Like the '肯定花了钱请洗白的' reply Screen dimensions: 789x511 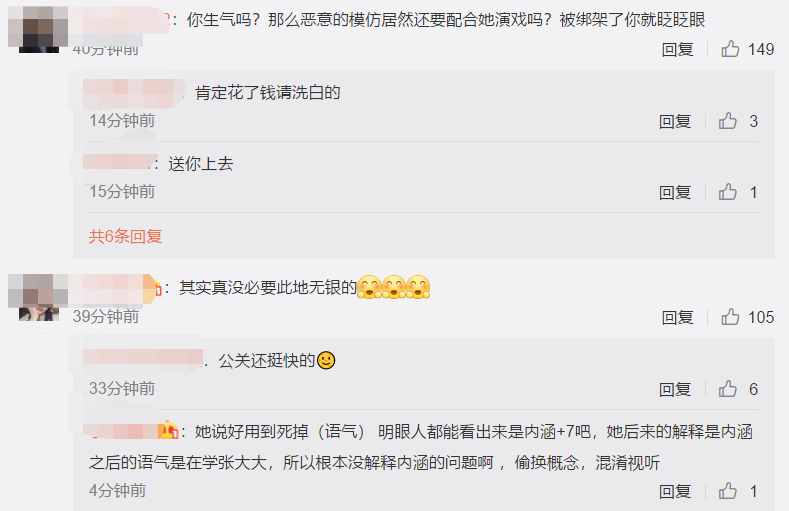(x=728, y=121)
